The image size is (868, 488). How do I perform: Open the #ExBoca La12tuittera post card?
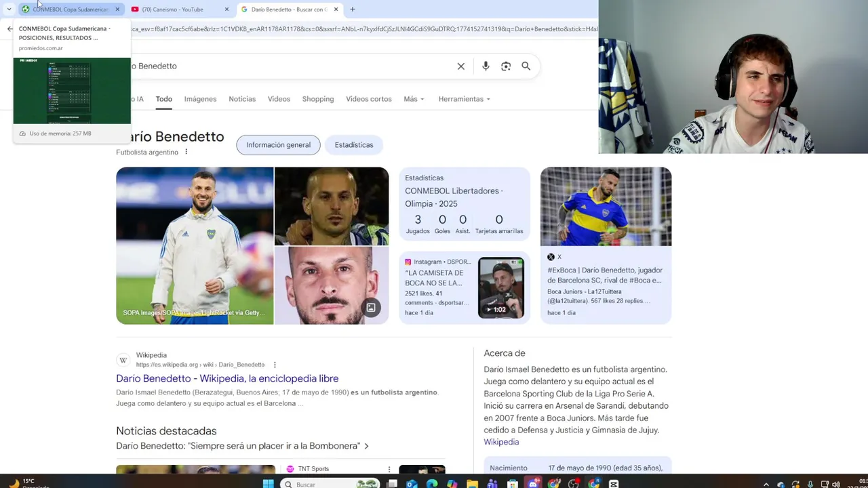point(606,285)
